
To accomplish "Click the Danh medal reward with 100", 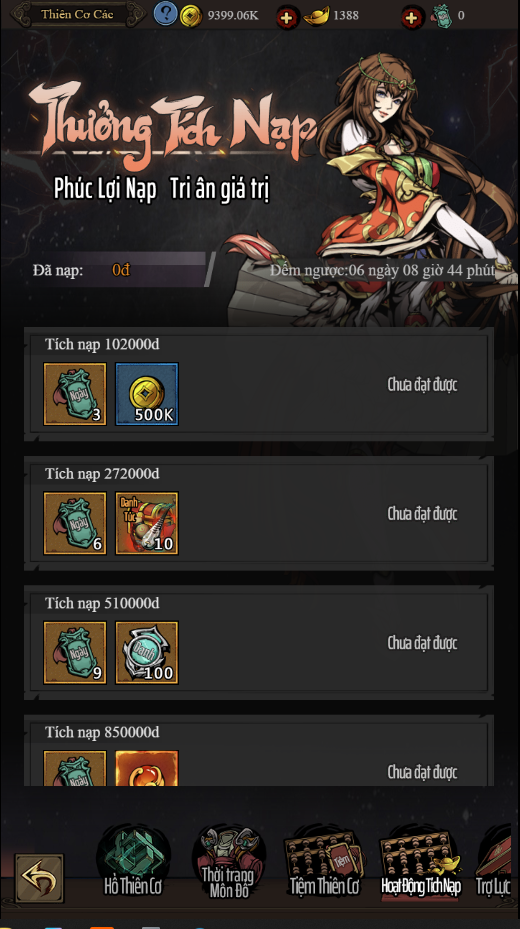I will (x=147, y=652).
